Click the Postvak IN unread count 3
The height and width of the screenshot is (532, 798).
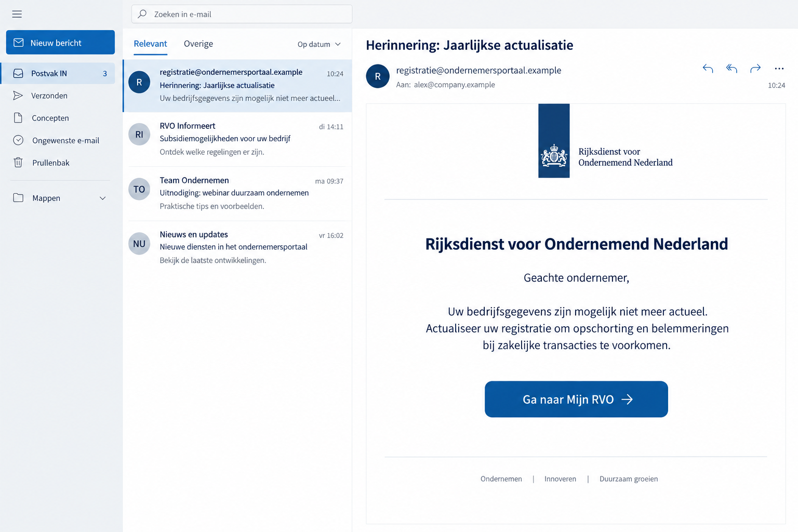click(105, 73)
